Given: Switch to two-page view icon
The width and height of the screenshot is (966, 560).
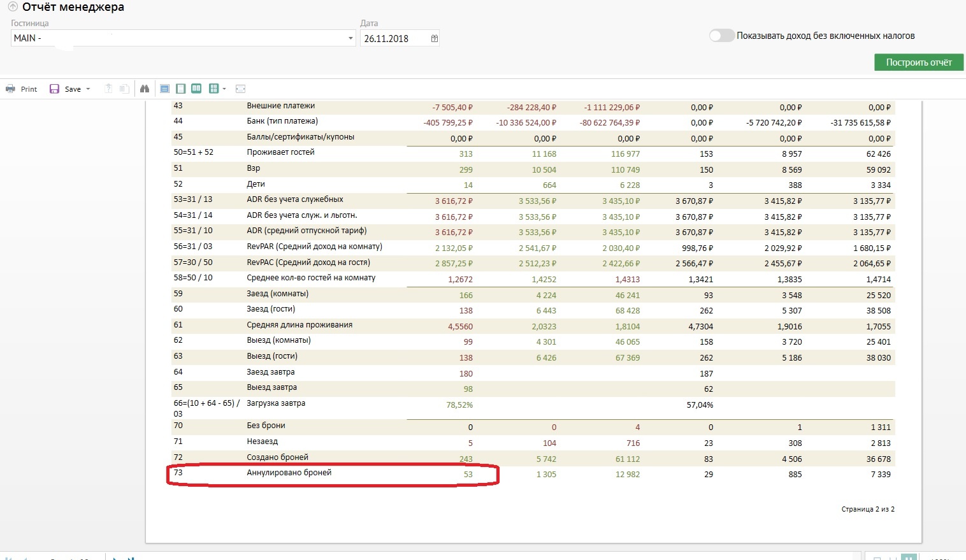Looking at the screenshot, I should (x=196, y=89).
